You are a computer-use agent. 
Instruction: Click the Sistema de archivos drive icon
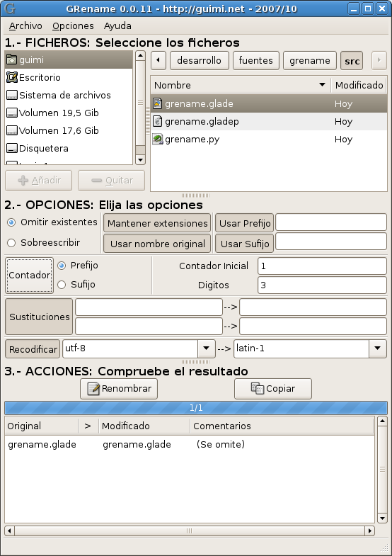12,95
